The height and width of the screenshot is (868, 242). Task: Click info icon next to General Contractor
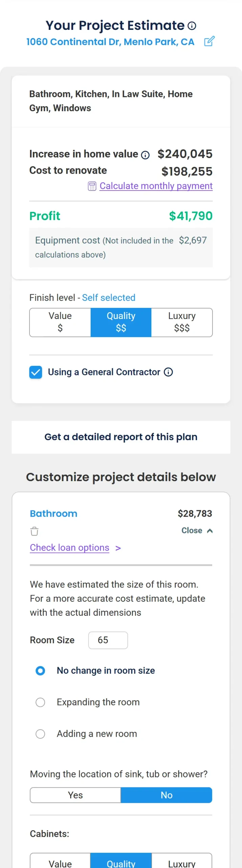[x=168, y=372]
